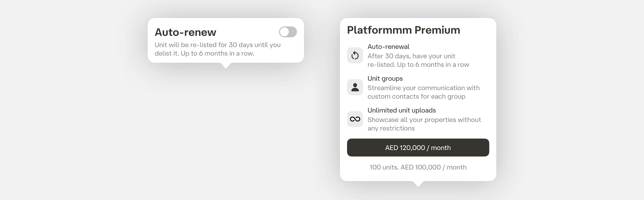Click the 'Streamline your communication with' text
The width and height of the screenshot is (644, 200).
click(424, 88)
